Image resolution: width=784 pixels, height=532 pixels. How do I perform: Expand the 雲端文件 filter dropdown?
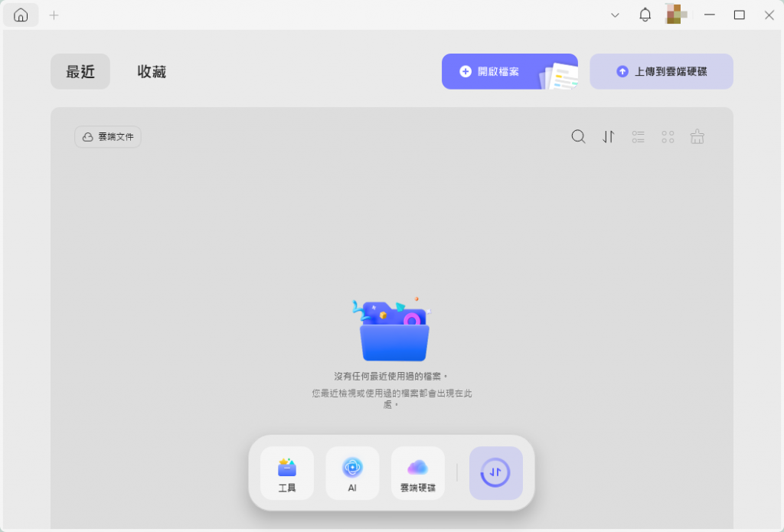(x=107, y=136)
